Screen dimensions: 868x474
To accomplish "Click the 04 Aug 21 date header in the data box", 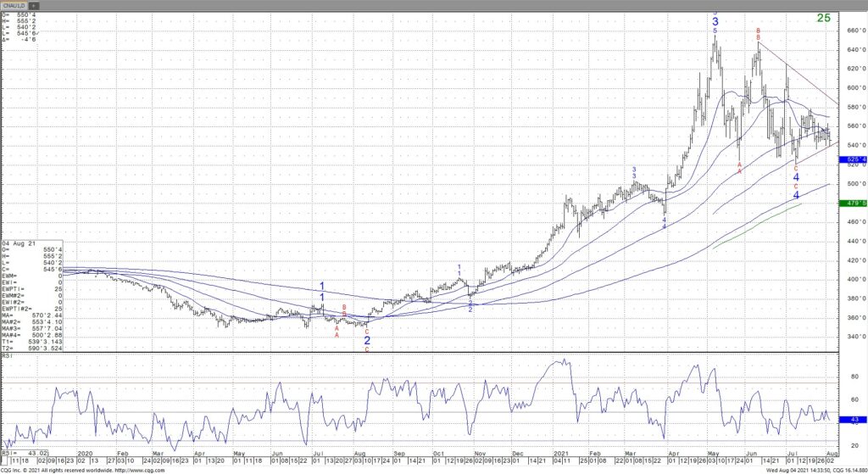I will point(18,243).
